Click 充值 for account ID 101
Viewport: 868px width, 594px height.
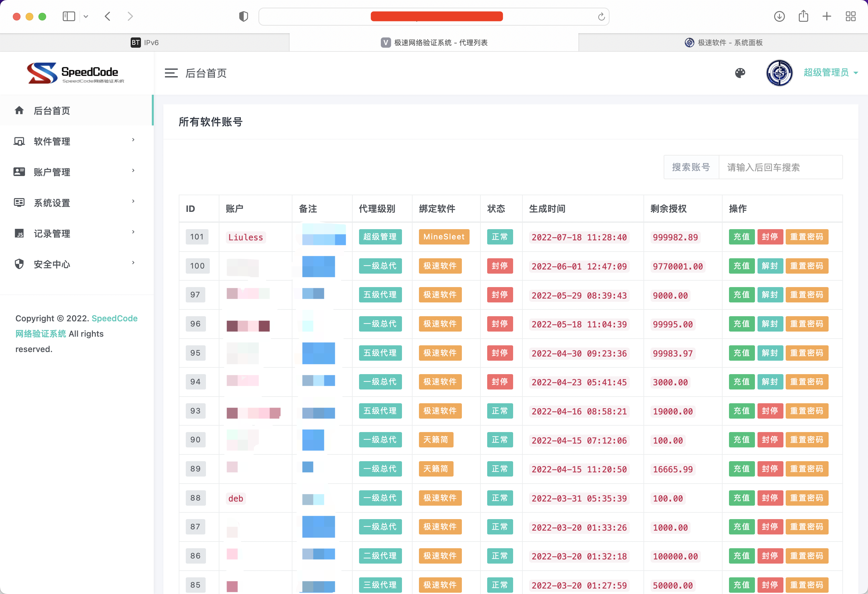tap(741, 237)
